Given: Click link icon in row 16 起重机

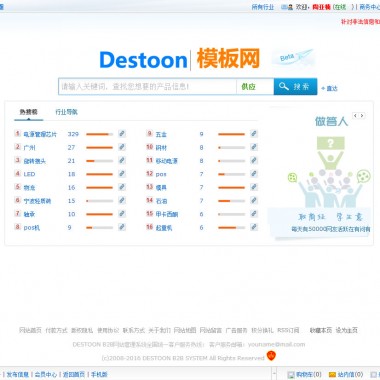Looking at the screenshot, I should coord(254,227).
